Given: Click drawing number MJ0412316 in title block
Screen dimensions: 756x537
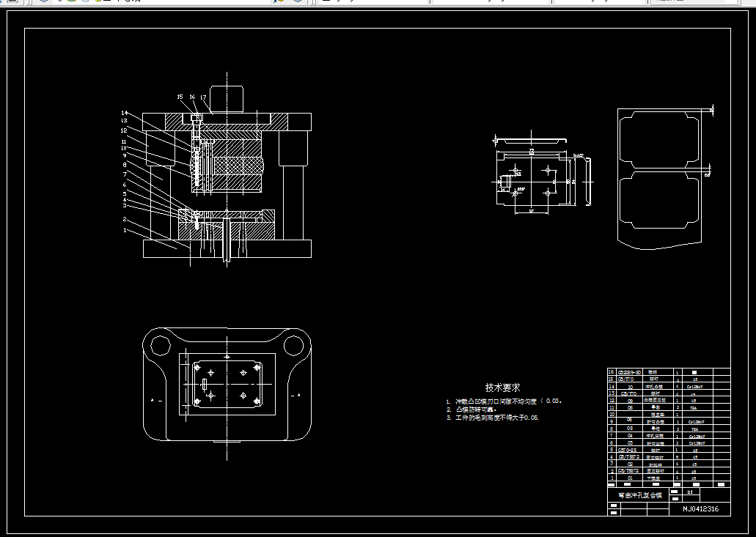Looking at the screenshot, I should [700, 509].
